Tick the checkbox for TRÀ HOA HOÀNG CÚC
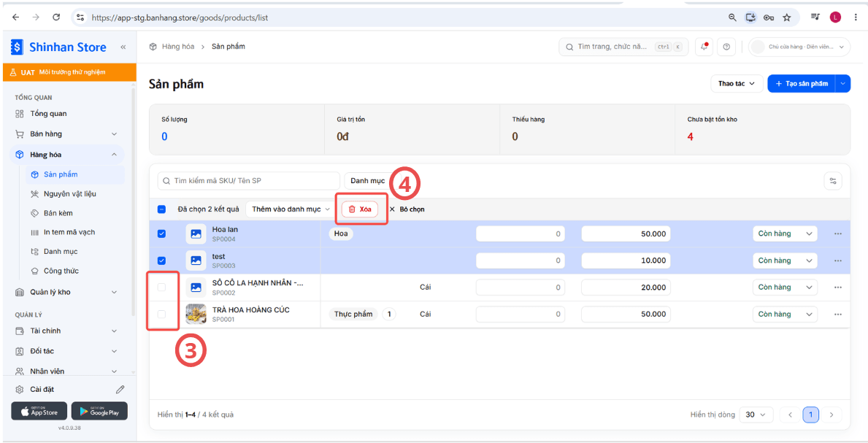The height and width of the screenshot is (443, 868). click(161, 314)
